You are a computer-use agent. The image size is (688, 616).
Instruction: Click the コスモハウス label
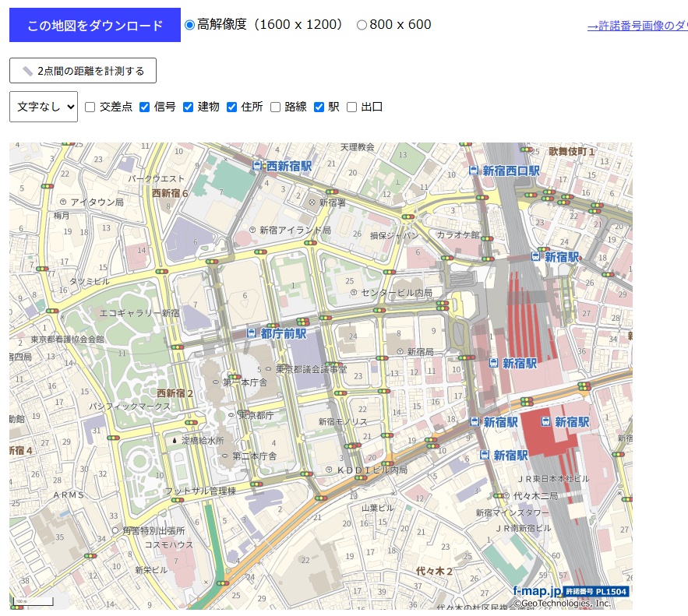tap(169, 544)
